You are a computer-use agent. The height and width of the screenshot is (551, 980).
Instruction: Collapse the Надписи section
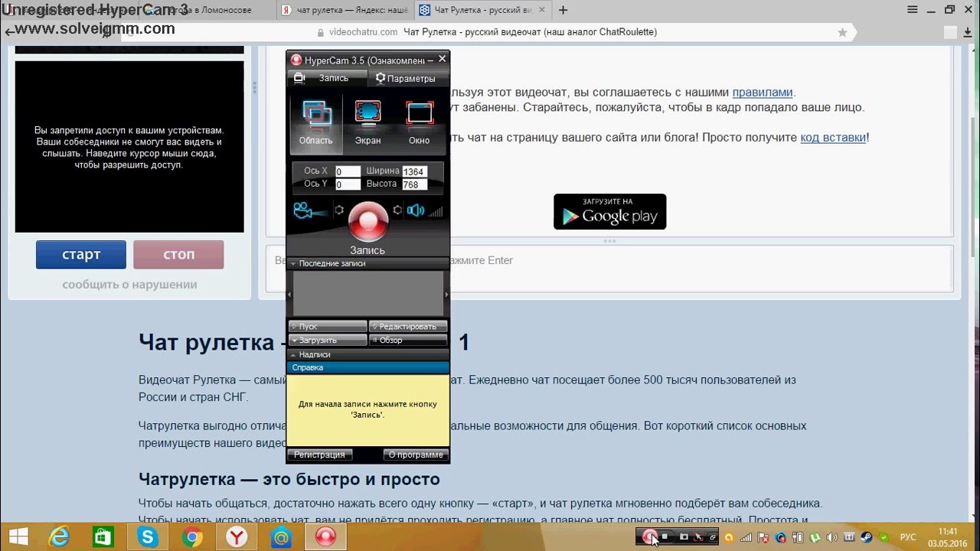coord(367,354)
